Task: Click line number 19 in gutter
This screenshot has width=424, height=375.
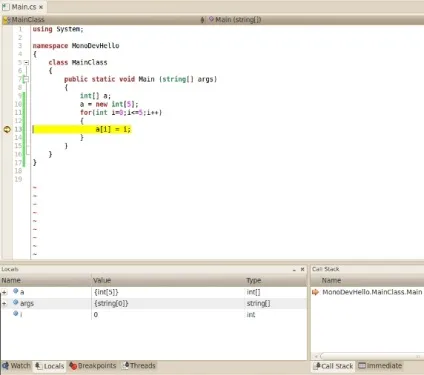Action: pos(18,179)
